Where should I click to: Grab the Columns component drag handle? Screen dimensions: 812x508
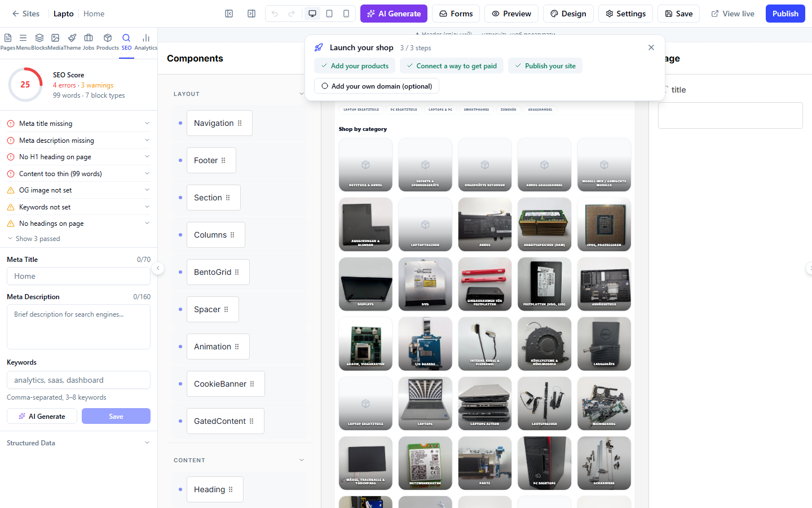tap(232, 235)
